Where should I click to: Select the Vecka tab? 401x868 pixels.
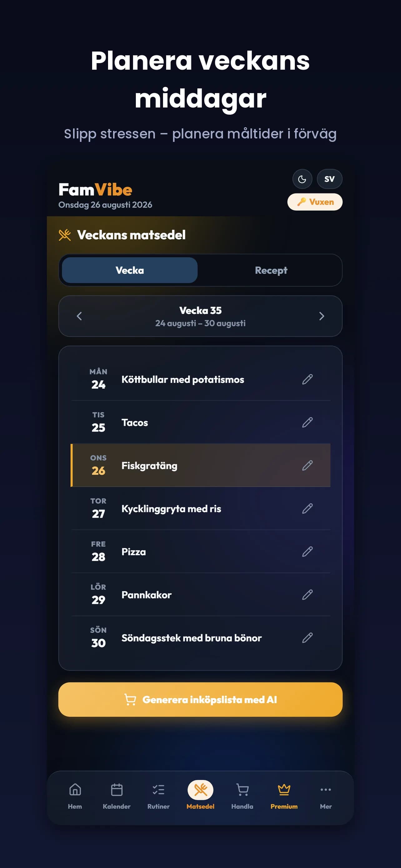coord(130,270)
